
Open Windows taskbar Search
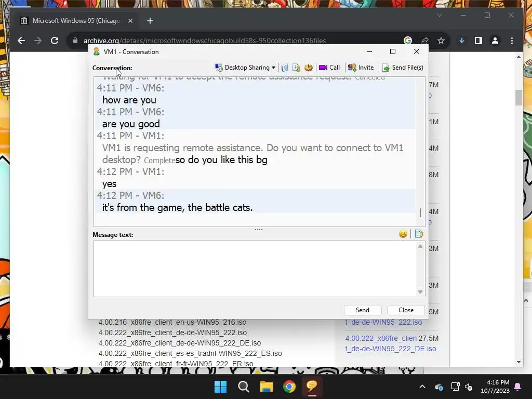(243, 387)
